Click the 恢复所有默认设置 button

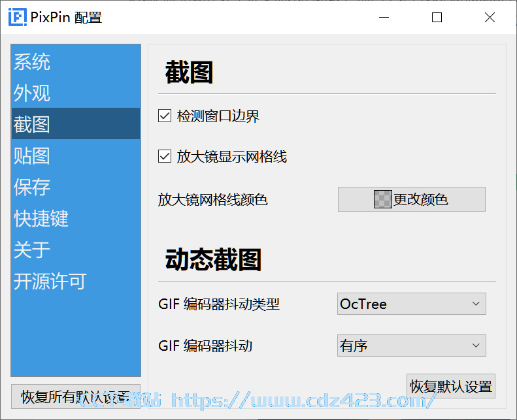coord(76,396)
